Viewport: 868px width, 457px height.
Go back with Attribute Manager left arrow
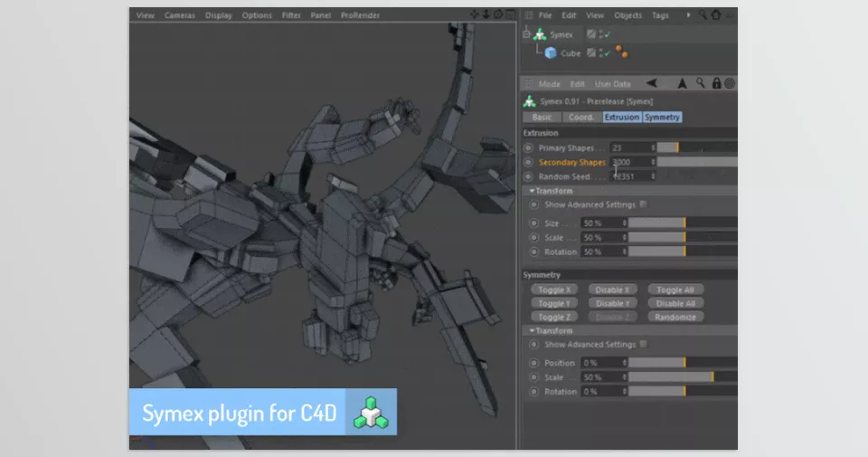click(652, 83)
